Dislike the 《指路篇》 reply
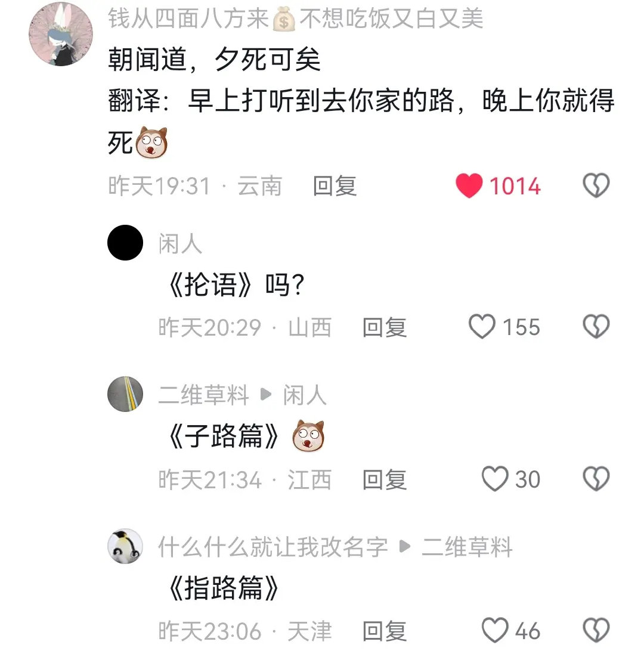The width and height of the screenshot is (644, 660). 596,630
